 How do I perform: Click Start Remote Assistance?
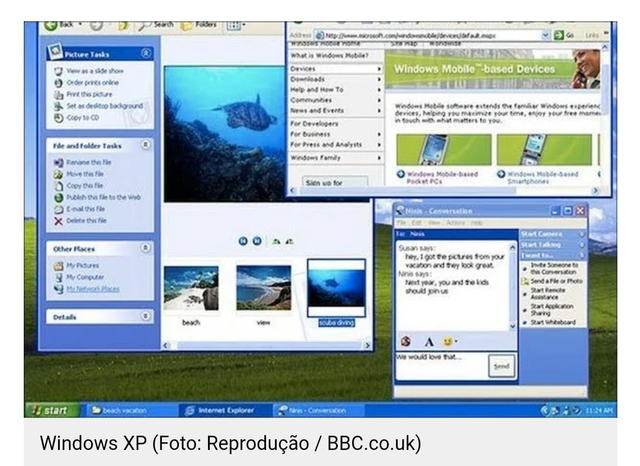547,293
